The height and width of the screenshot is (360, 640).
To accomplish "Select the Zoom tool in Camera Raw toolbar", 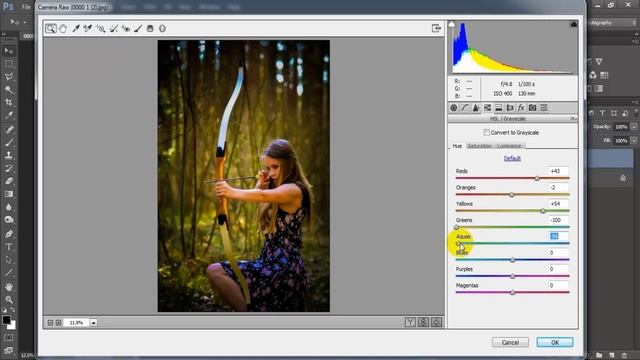I will point(51,29).
